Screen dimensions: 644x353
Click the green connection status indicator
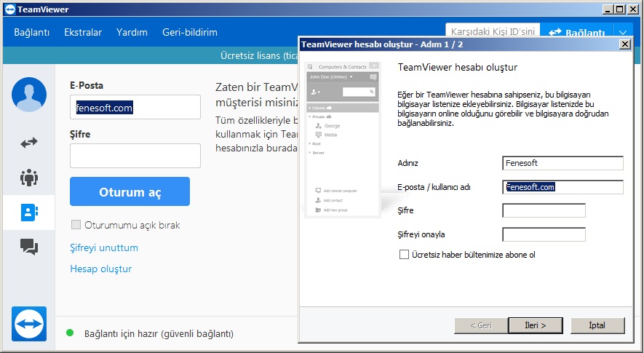pos(70,333)
